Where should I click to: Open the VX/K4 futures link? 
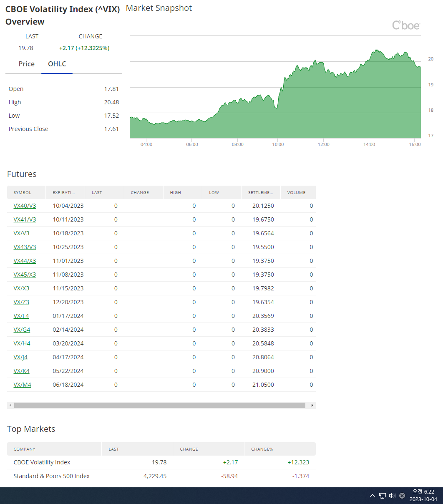pos(21,371)
